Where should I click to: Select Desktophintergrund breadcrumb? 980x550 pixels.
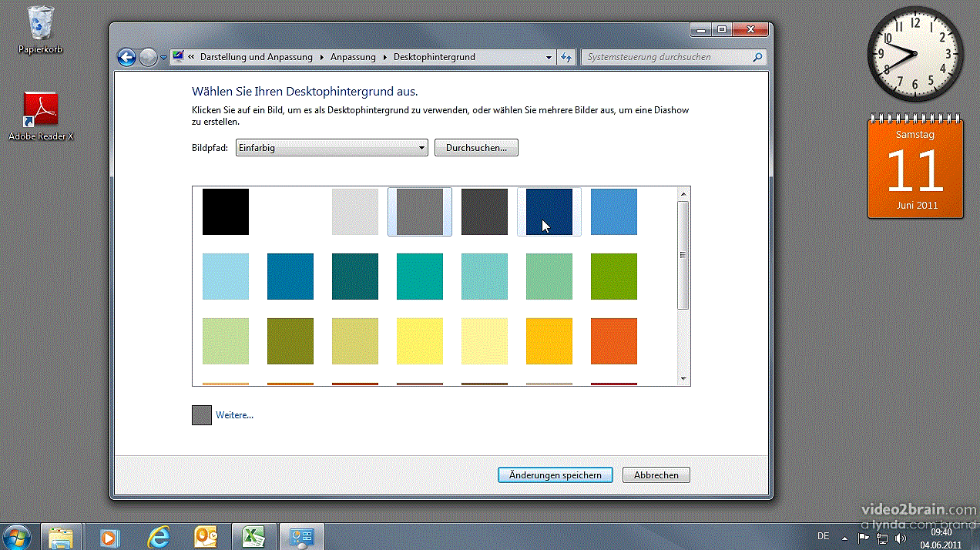[x=435, y=57]
